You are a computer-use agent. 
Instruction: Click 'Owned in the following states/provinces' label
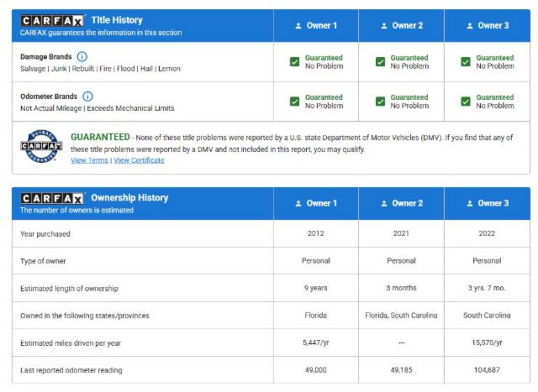click(x=85, y=315)
